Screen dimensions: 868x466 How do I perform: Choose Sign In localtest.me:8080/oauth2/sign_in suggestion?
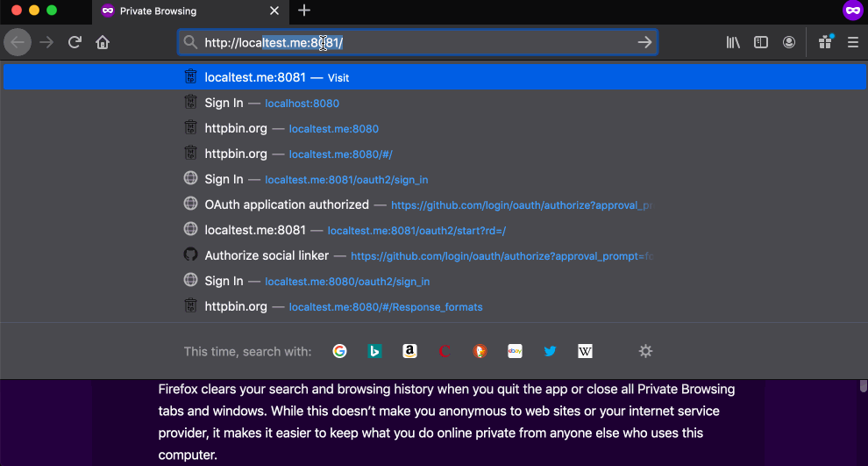[x=435, y=281]
